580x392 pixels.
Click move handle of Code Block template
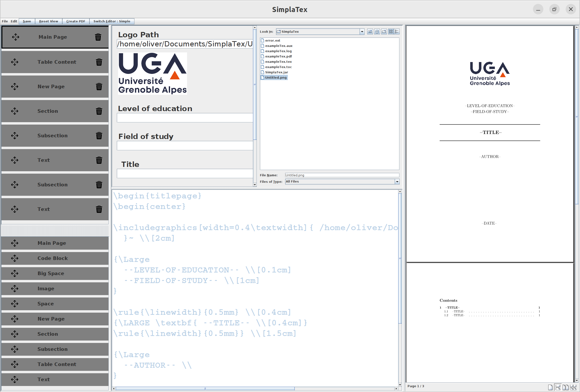(x=14, y=258)
